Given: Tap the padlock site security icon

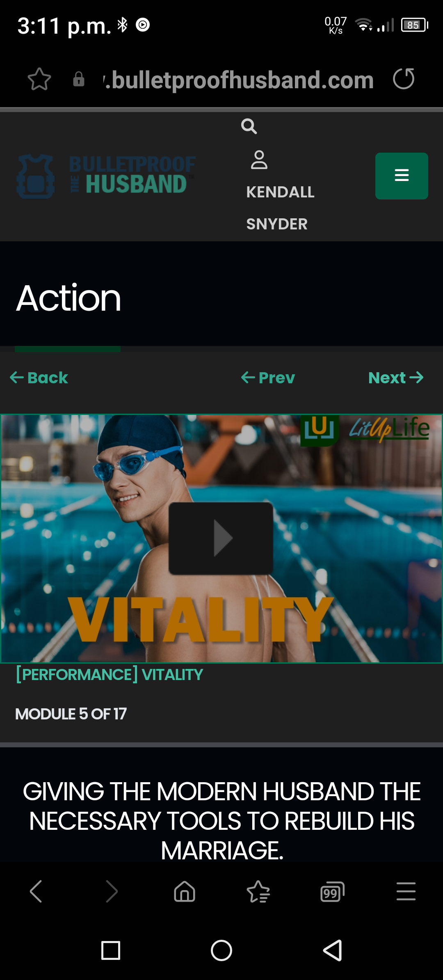Looking at the screenshot, I should 79,79.
